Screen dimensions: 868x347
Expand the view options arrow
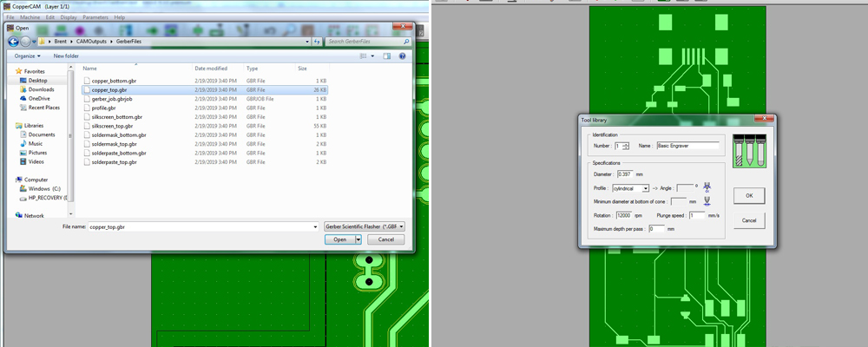coord(372,56)
